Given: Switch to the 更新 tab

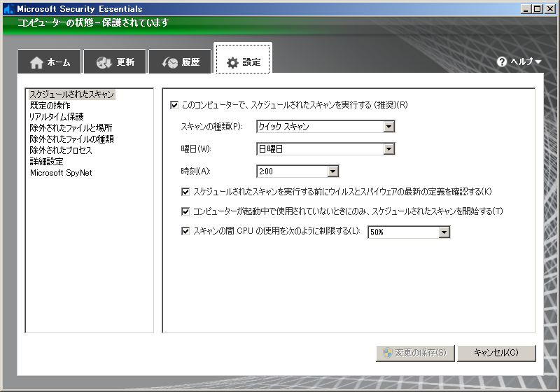Looking at the screenshot, I should pos(115,62).
